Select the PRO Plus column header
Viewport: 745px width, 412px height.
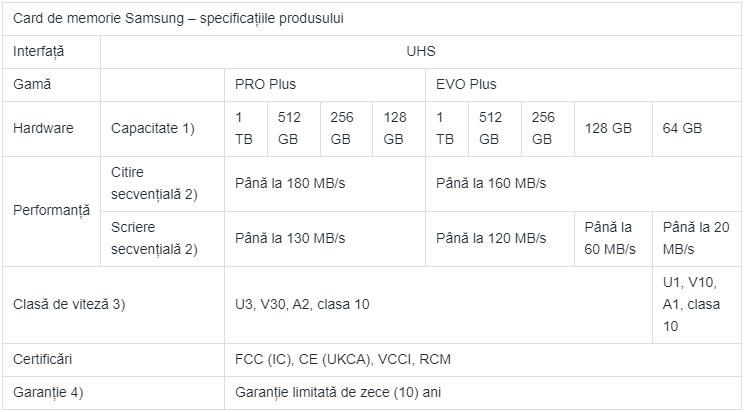265,84
